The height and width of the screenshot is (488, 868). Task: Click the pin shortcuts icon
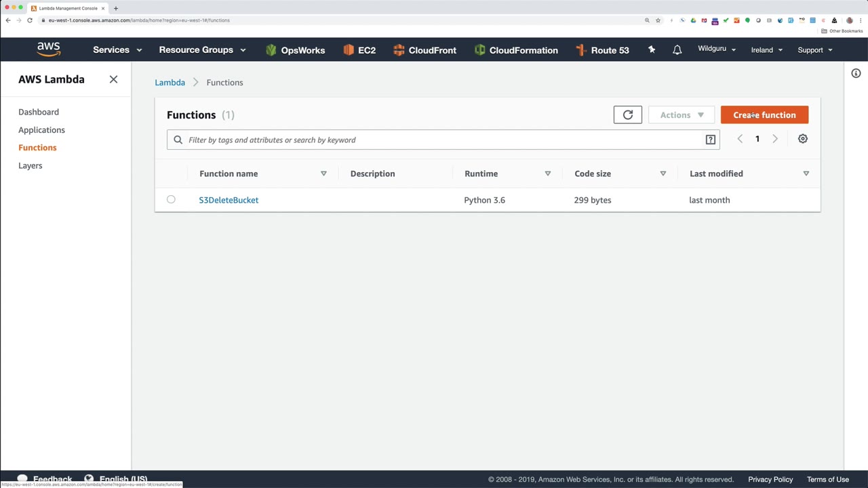[652, 49]
